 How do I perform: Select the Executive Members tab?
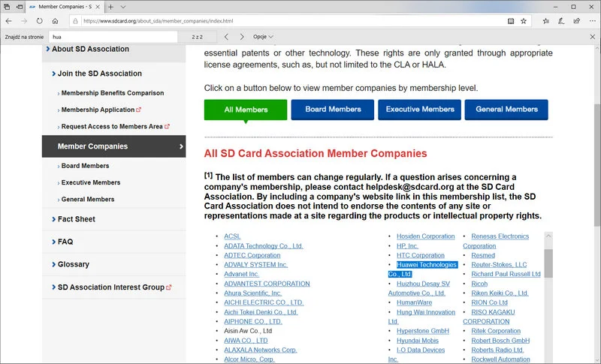(419, 110)
